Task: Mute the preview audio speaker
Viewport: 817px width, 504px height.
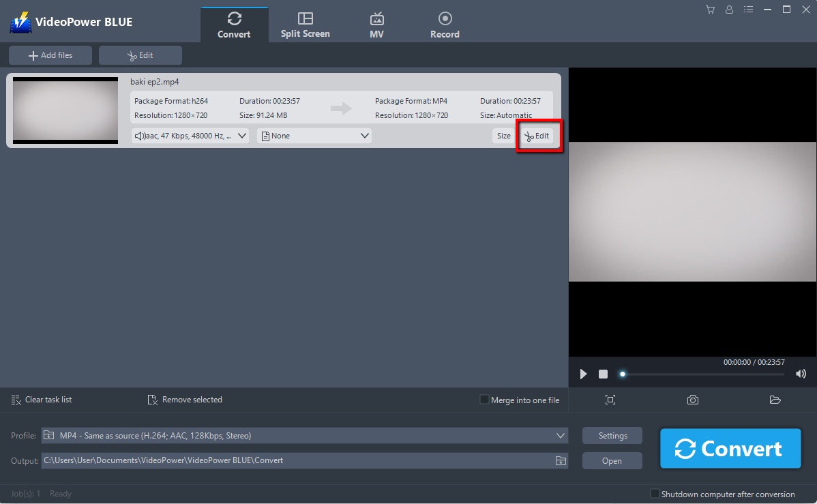Action: 801,374
